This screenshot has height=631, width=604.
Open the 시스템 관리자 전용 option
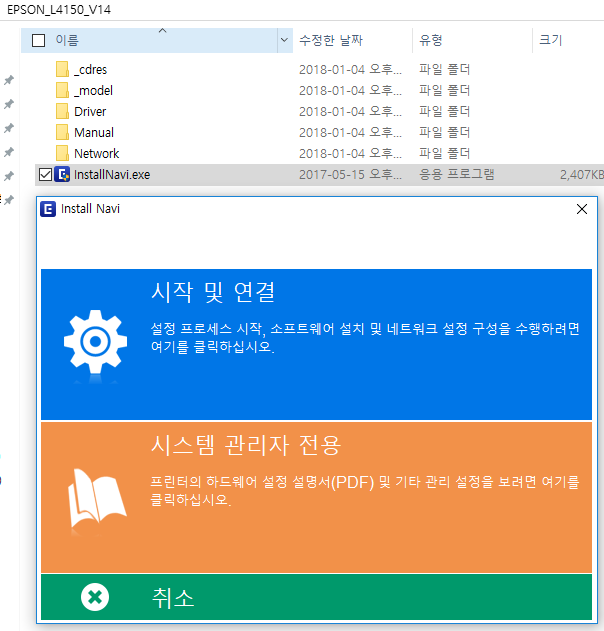[x=316, y=497]
